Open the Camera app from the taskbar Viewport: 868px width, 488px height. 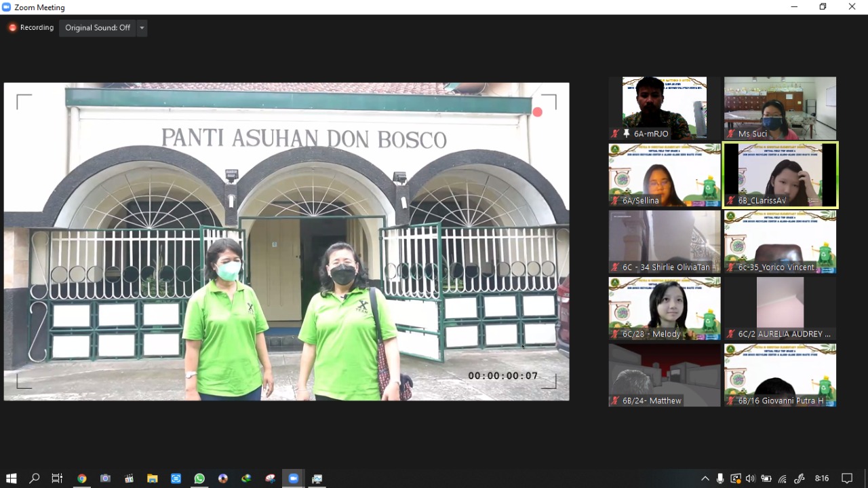point(105,478)
